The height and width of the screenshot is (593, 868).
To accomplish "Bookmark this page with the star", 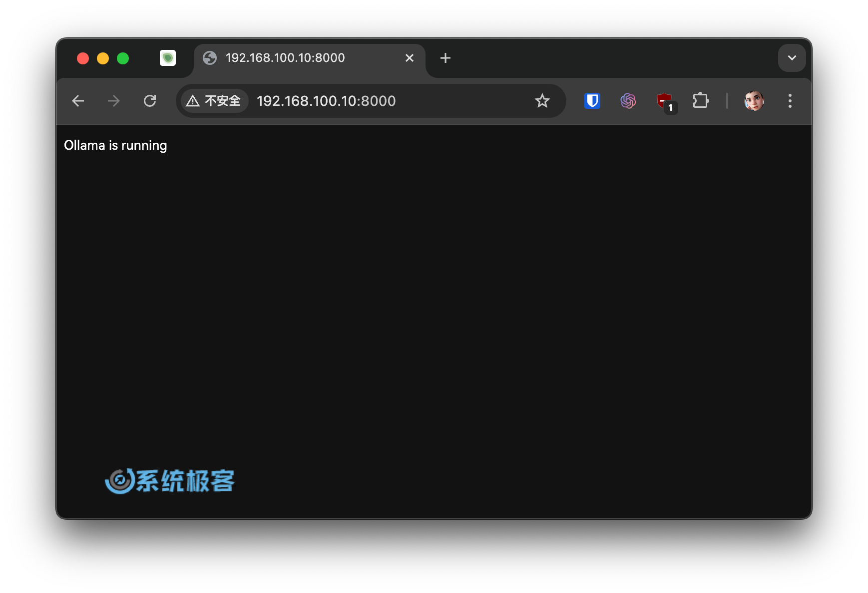I will click(542, 101).
